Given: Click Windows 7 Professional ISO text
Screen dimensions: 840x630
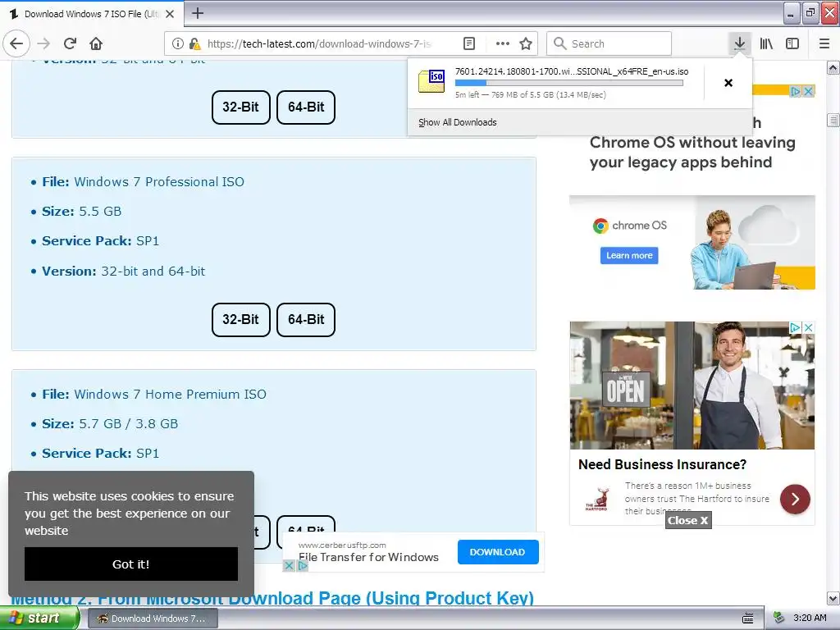Looking at the screenshot, I should click(x=159, y=181).
